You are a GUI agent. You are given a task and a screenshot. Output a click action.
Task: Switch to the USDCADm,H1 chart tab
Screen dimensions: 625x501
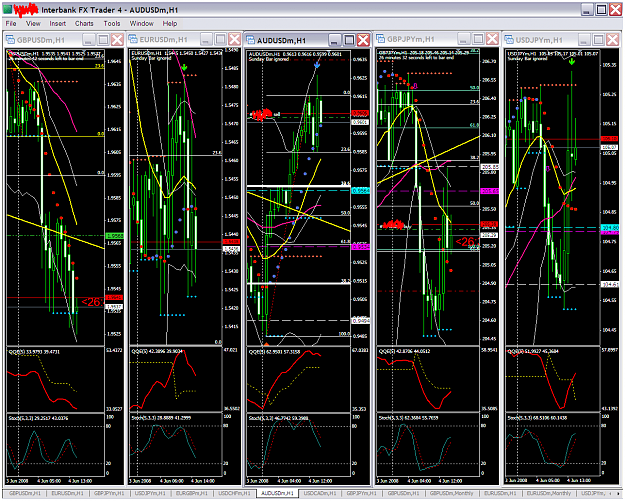319,493
